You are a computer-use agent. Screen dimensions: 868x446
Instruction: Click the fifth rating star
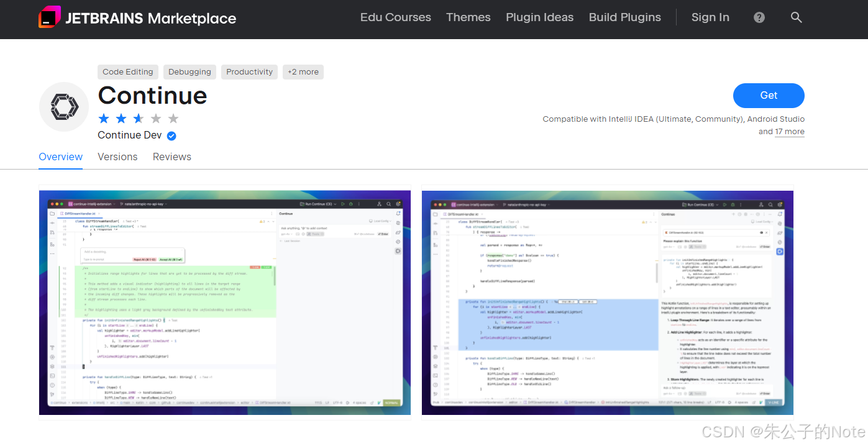pos(173,118)
